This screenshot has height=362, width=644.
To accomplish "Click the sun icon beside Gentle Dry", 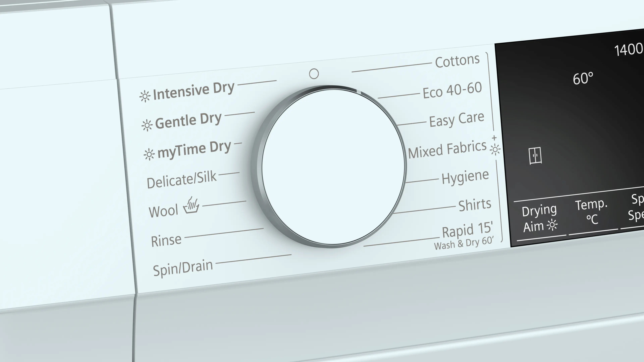I will pyautogui.click(x=147, y=125).
